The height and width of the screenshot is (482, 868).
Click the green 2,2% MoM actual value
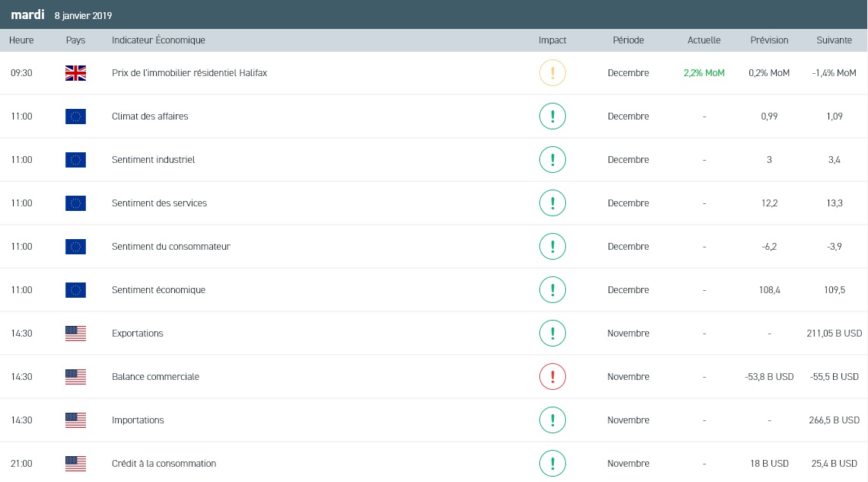pos(704,73)
